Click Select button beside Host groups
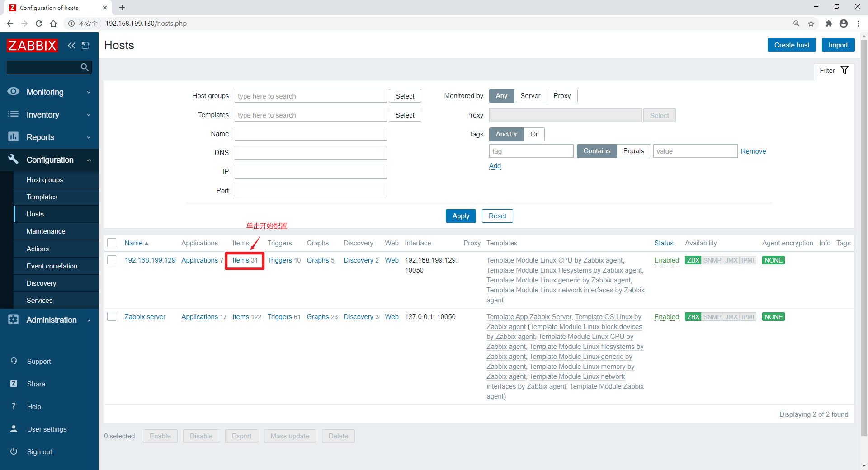 (x=405, y=96)
